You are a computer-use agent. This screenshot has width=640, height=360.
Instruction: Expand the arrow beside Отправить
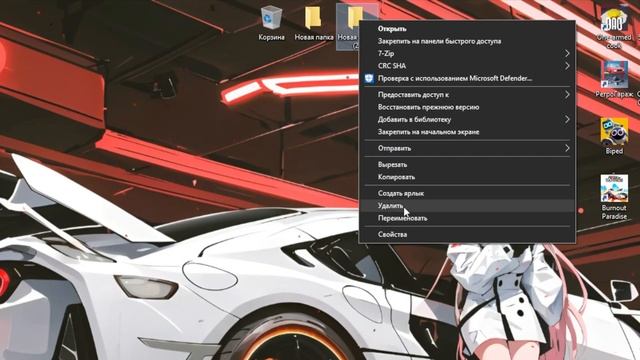point(567,148)
